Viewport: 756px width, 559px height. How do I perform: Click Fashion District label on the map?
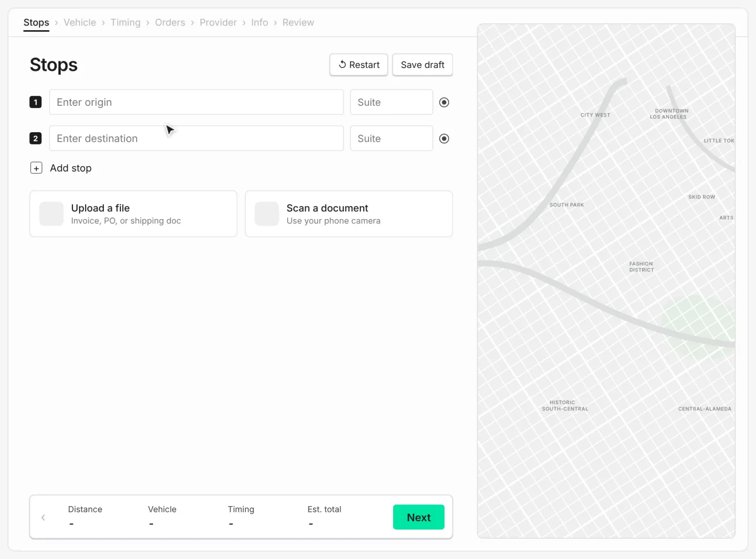642,267
